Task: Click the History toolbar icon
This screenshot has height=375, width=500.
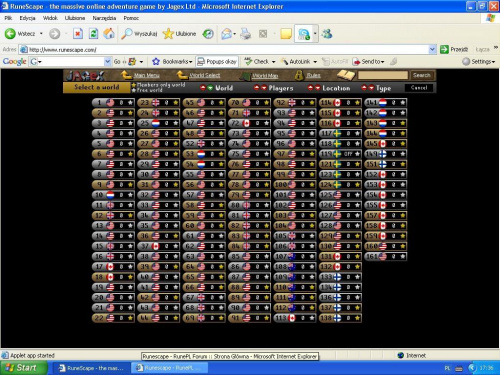Action: pyautogui.click(x=208, y=34)
